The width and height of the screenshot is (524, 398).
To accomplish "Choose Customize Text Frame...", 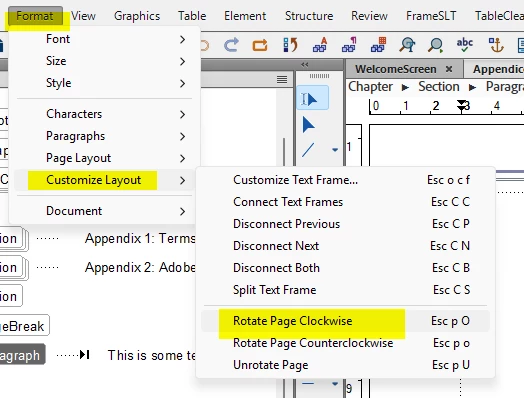I will click(346, 180).
